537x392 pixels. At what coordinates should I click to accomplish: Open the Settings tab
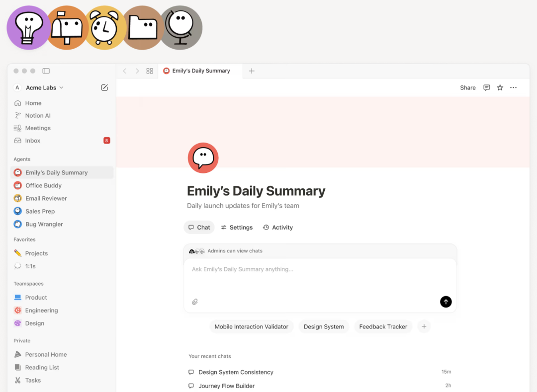237,228
